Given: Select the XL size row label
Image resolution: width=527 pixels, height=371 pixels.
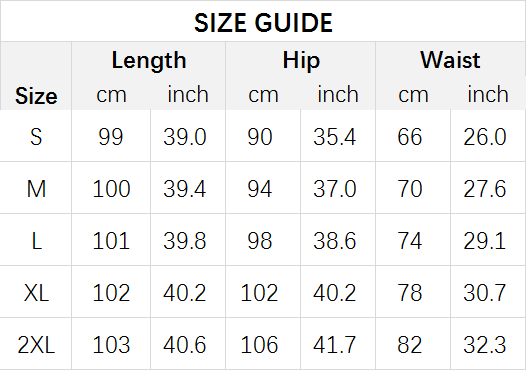Looking at the screenshot, I should [36, 293].
